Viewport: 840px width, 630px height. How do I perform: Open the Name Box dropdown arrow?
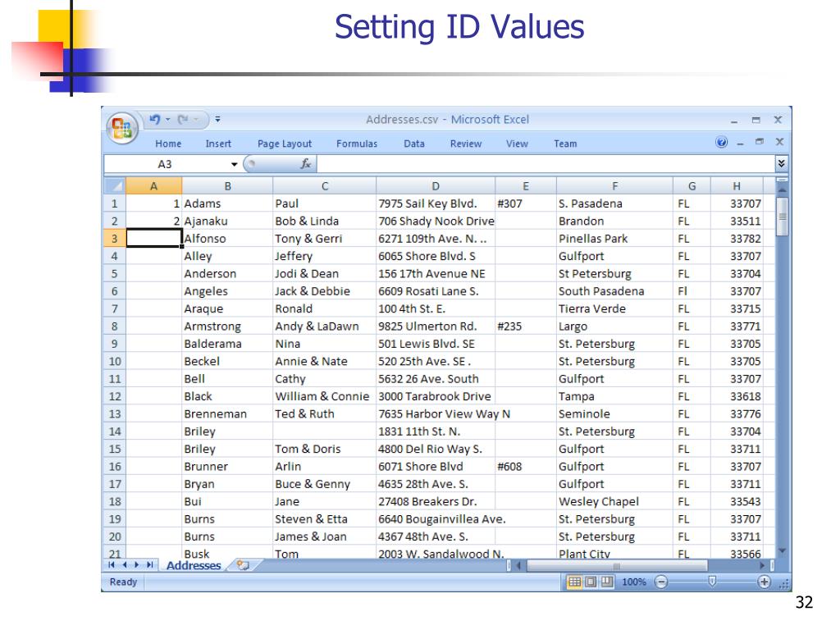pos(234,164)
